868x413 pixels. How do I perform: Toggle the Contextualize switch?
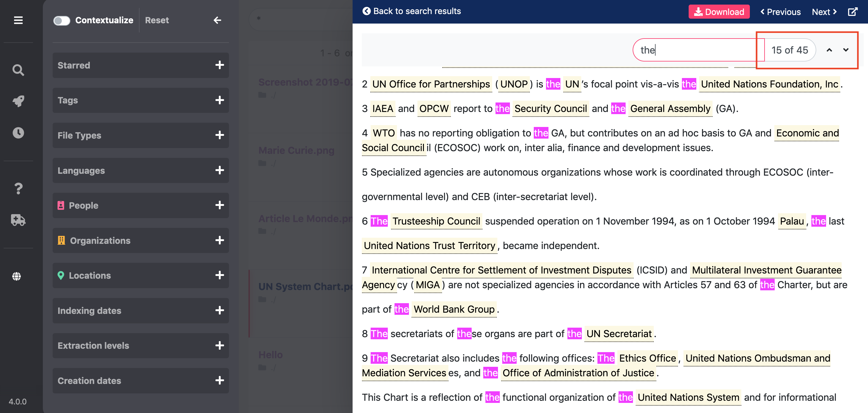click(62, 20)
